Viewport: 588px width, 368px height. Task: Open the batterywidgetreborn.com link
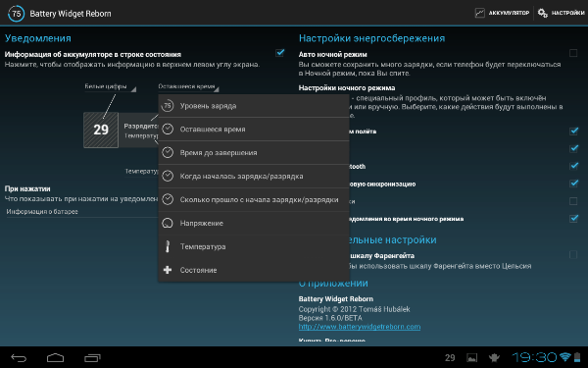(360, 327)
